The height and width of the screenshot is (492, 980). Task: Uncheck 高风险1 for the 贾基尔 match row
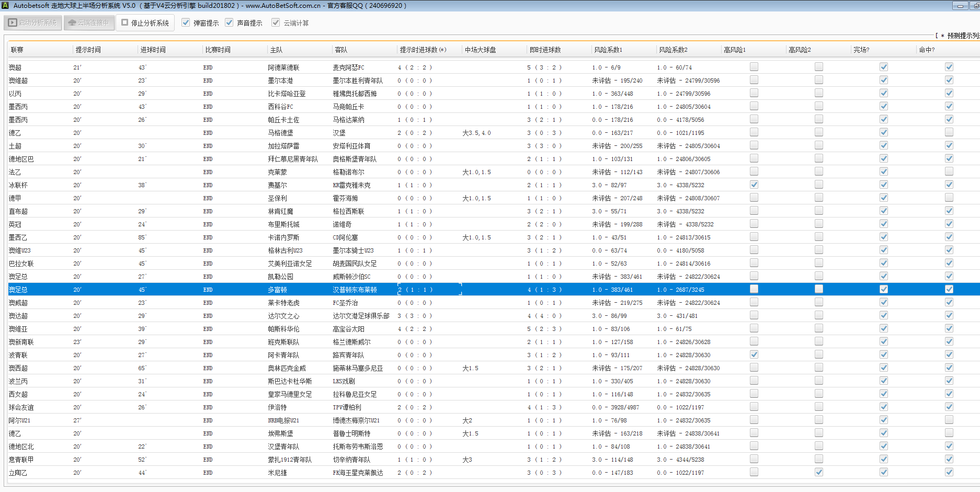pos(754,185)
